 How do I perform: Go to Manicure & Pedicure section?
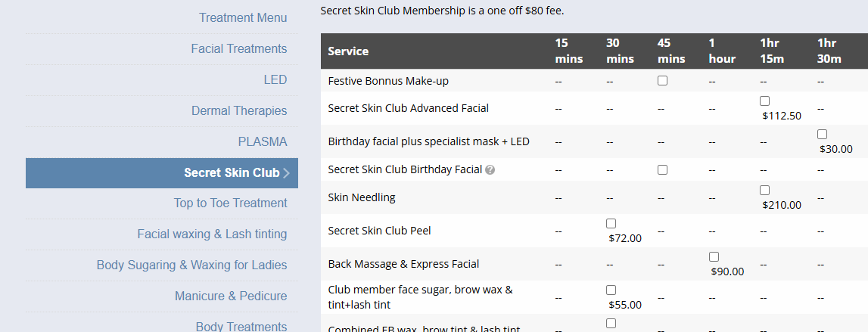tap(231, 296)
